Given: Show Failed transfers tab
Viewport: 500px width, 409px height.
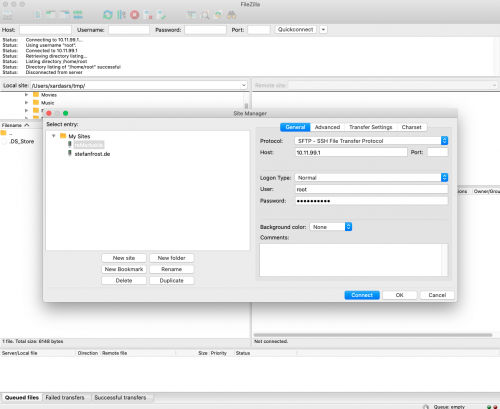Looking at the screenshot, I should [65, 397].
